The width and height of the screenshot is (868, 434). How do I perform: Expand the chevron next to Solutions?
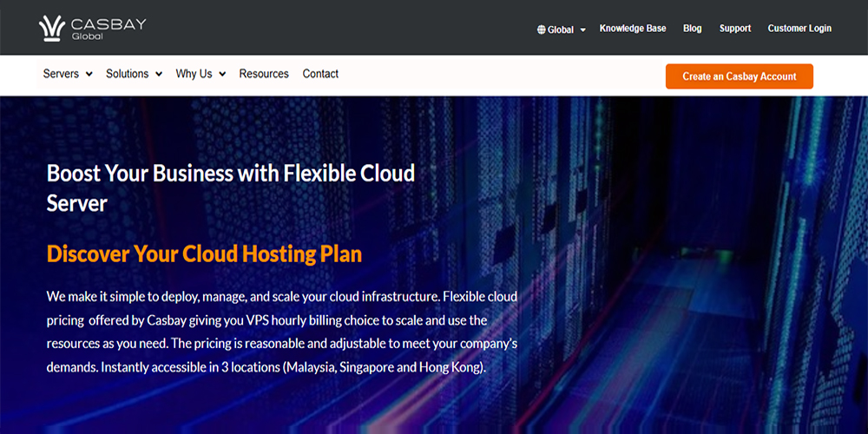pos(159,75)
